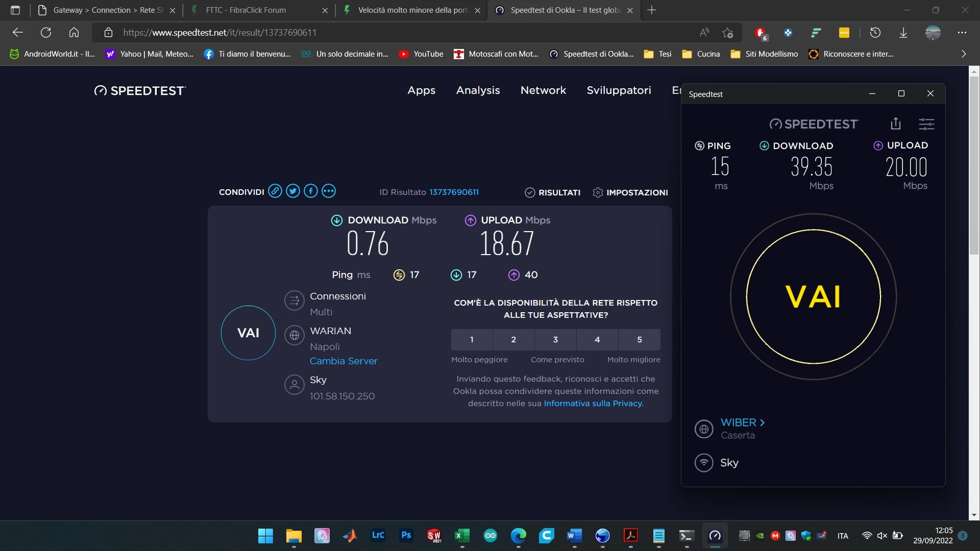Image resolution: width=980 pixels, height=551 pixels.
Task: Open Network menu on Speedtest site
Action: click(x=544, y=90)
